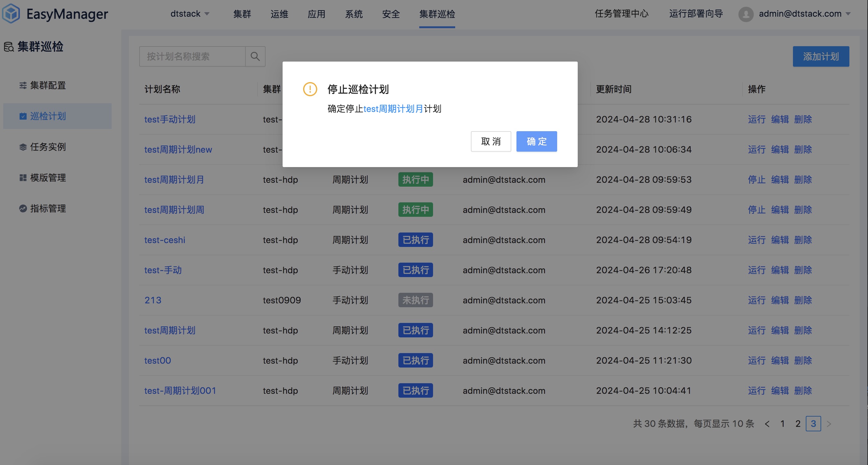Screen dimensions: 868x465
Task: Select current page 3
Action: (x=813, y=424)
